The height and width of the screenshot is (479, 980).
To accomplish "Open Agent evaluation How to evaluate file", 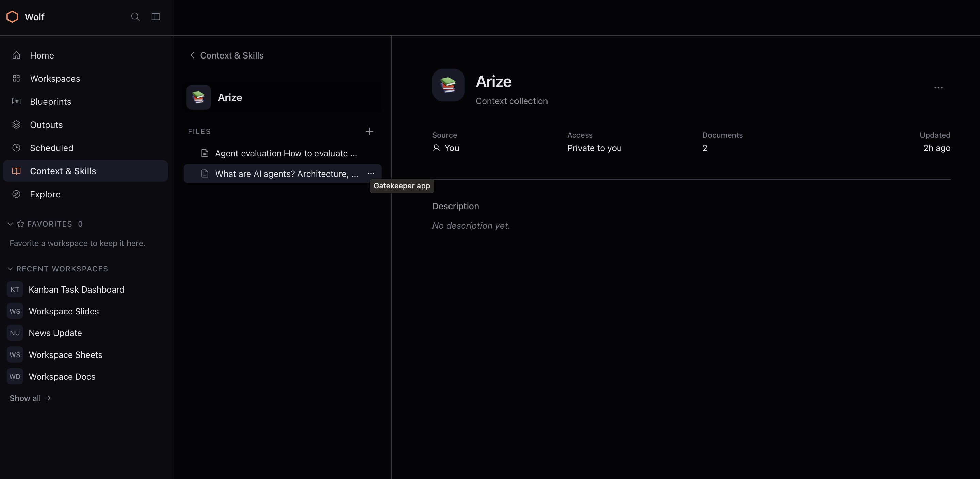I will click(x=283, y=153).
